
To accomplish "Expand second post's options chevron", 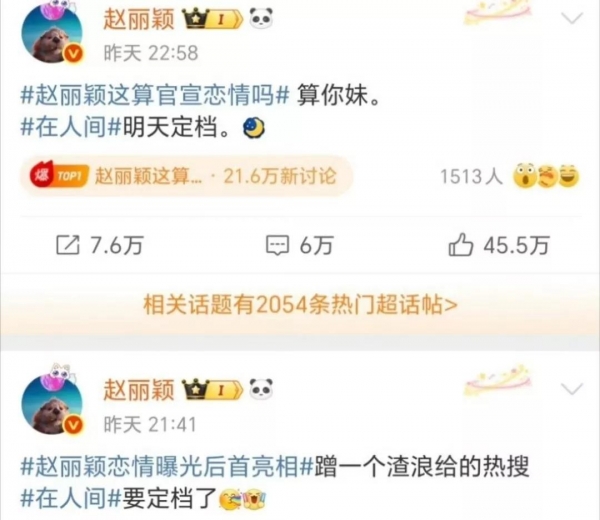I will 572,389.
